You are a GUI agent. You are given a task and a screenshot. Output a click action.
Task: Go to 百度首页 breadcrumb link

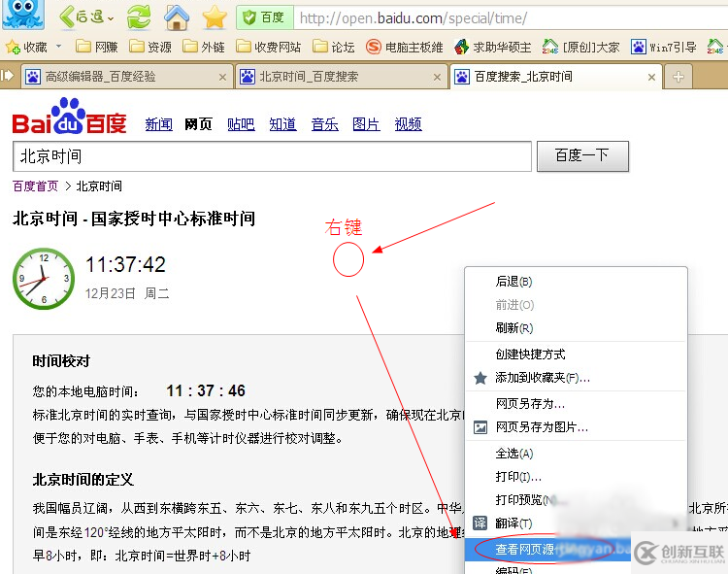(35, 186)
